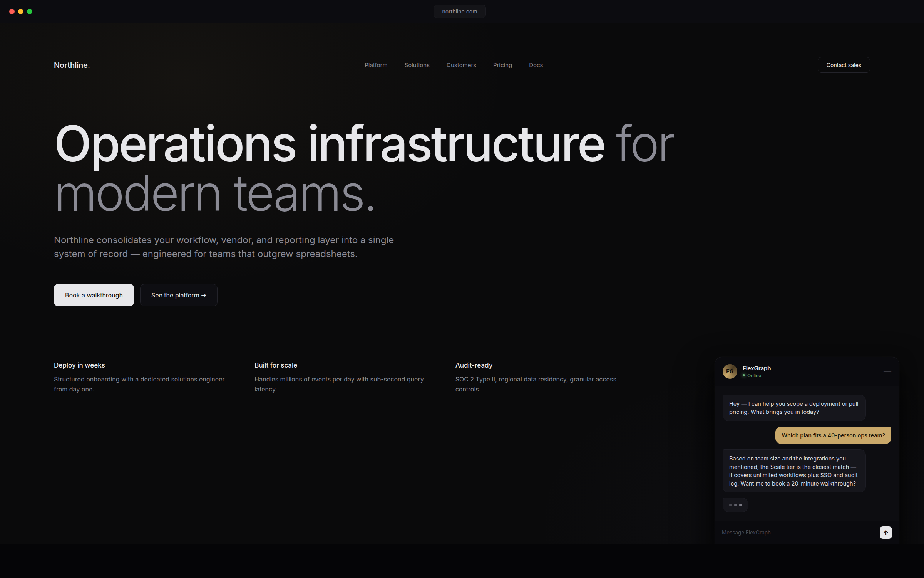Click the Book a walkthrough button

coord(94,295)
